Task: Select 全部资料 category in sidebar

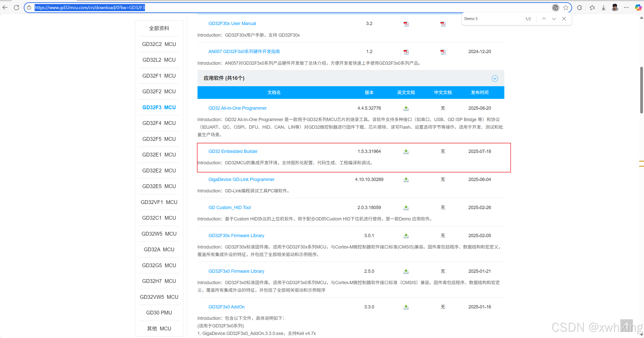Action: click(x=159, y=28)
